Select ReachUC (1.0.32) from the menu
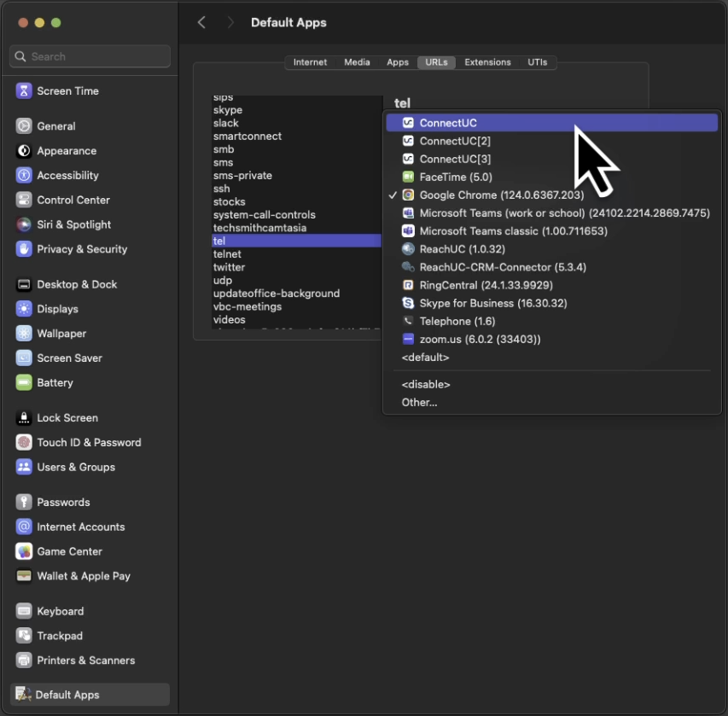 [x=551, y=249]
